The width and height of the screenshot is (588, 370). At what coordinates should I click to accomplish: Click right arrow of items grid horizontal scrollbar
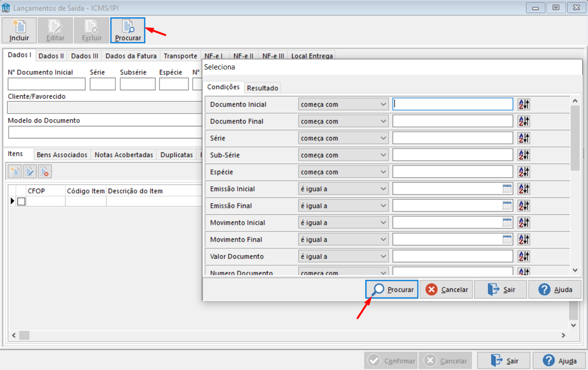point(563,335)
